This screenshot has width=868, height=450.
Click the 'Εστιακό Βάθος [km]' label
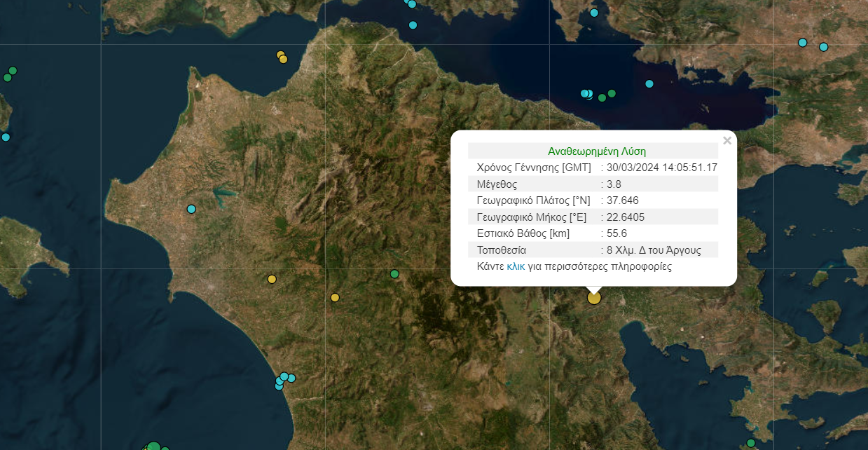[523, 233]
